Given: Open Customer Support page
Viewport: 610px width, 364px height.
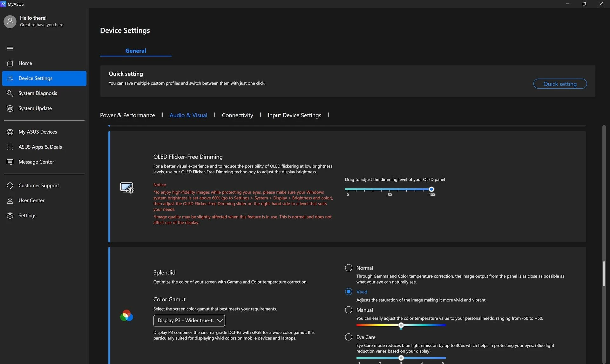Looking at the screenshot, I should coord(44,185).
